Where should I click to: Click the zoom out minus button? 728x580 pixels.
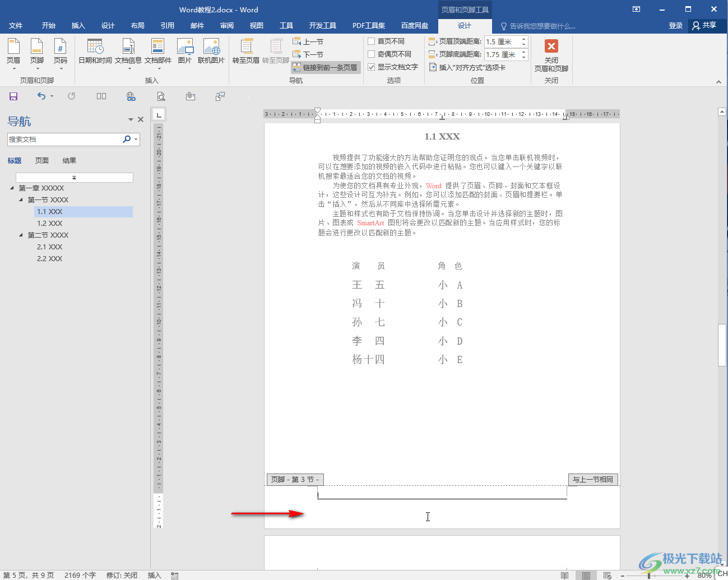pyautogui.click(x=623, y=576)
